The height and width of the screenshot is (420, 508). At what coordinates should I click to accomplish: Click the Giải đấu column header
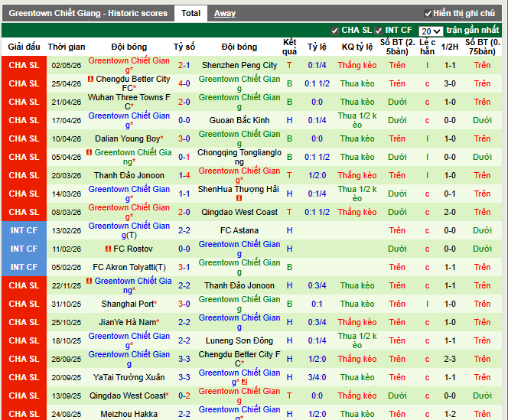[x=24, y=47]
